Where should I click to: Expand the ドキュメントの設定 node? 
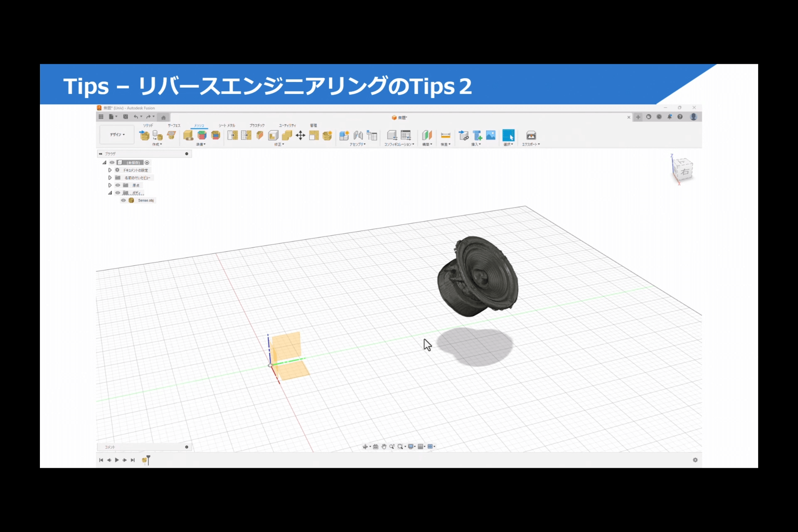pos(110,170)
